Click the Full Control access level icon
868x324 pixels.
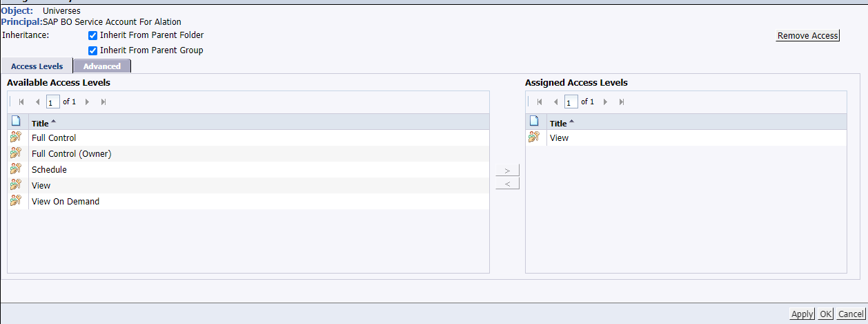click(16, 137)
